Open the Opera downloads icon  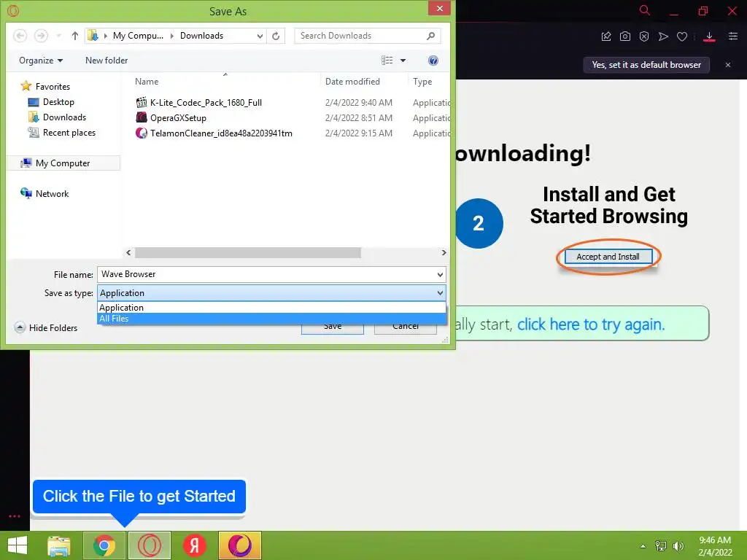(x=709, y=36)
